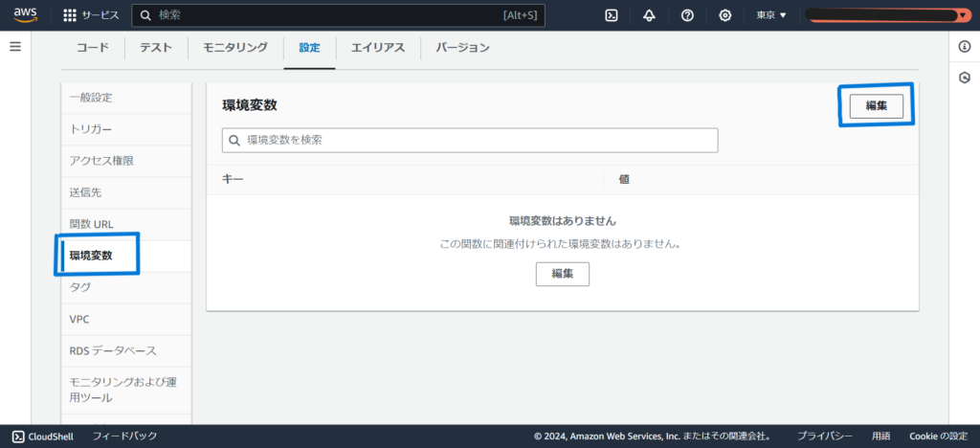The width and height of the screenshot is (980, 448).
Task: Open the info panel icon on right
Action: click(x=965, y=47)
